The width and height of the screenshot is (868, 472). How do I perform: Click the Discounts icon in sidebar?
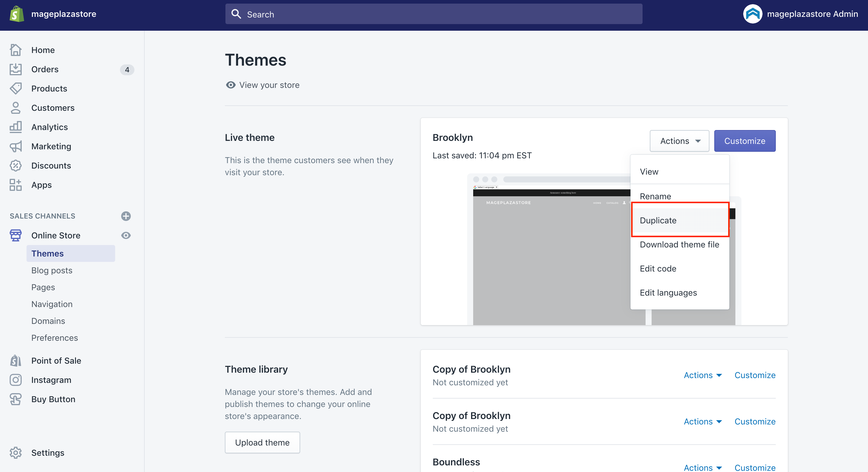16,165
